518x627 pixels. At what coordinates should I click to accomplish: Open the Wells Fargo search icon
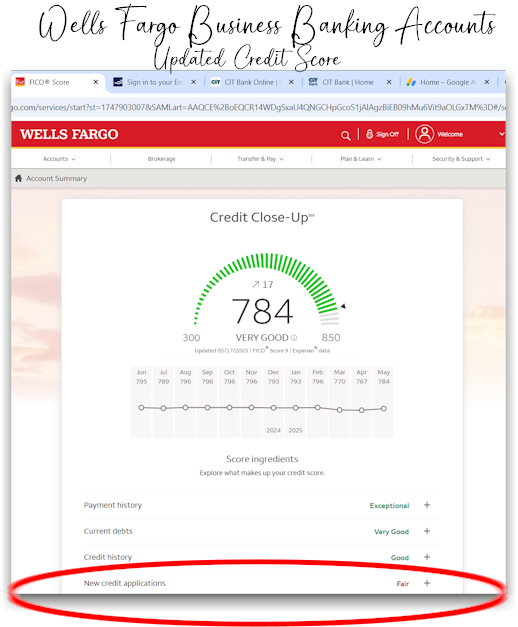tap(346, 136)
